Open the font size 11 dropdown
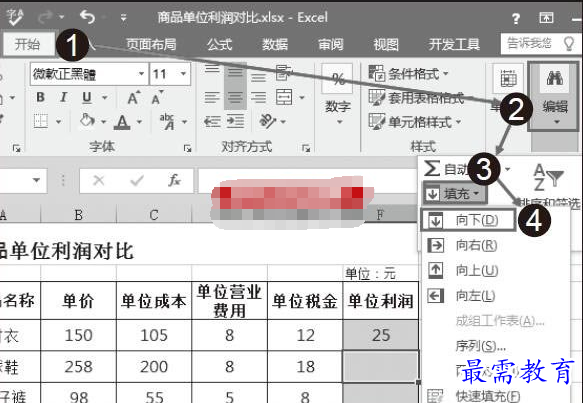The width and height of the screenshot is (583, 403). click(183, 74)
